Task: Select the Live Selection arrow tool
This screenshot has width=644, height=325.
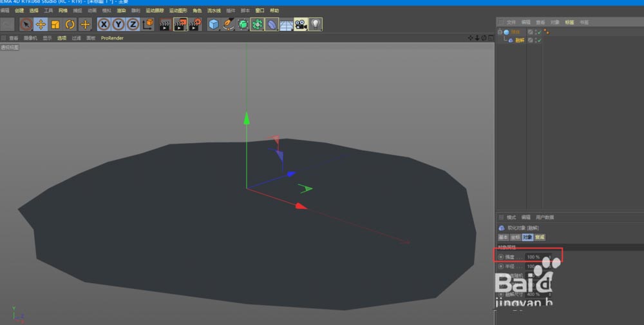Action: tap(26, 25)
